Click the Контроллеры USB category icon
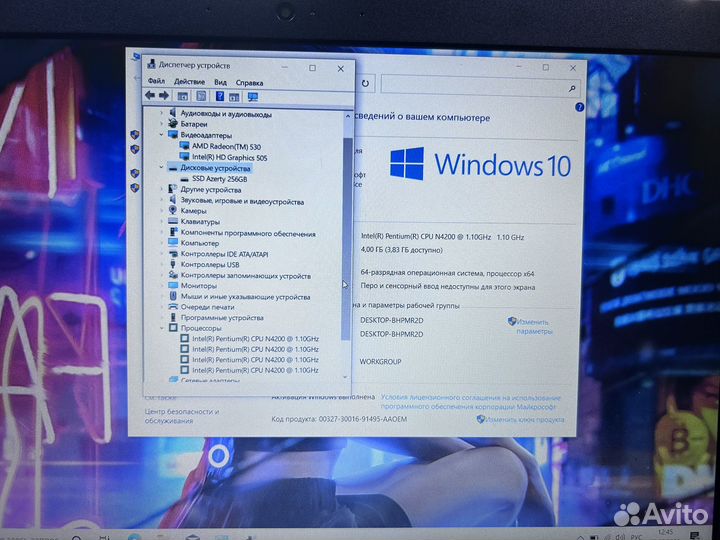The image size is (720, 540). pyautogui.click(x=173, y=264)
